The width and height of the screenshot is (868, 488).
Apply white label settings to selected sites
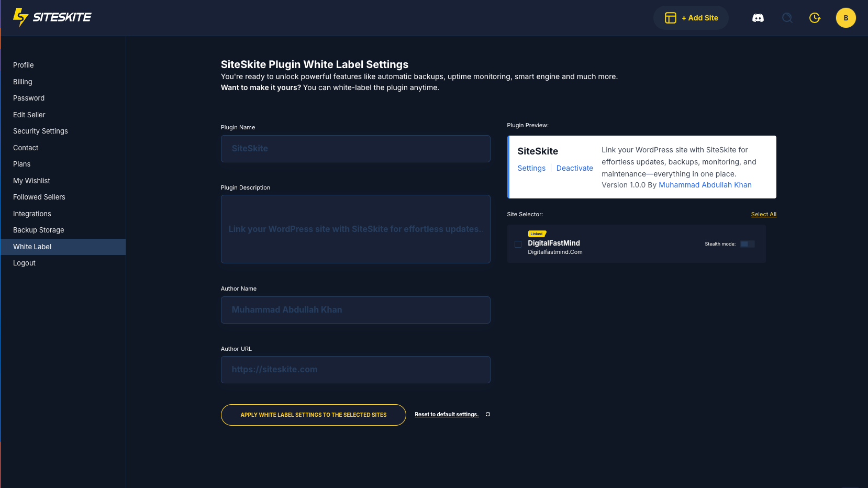[313, 415]
